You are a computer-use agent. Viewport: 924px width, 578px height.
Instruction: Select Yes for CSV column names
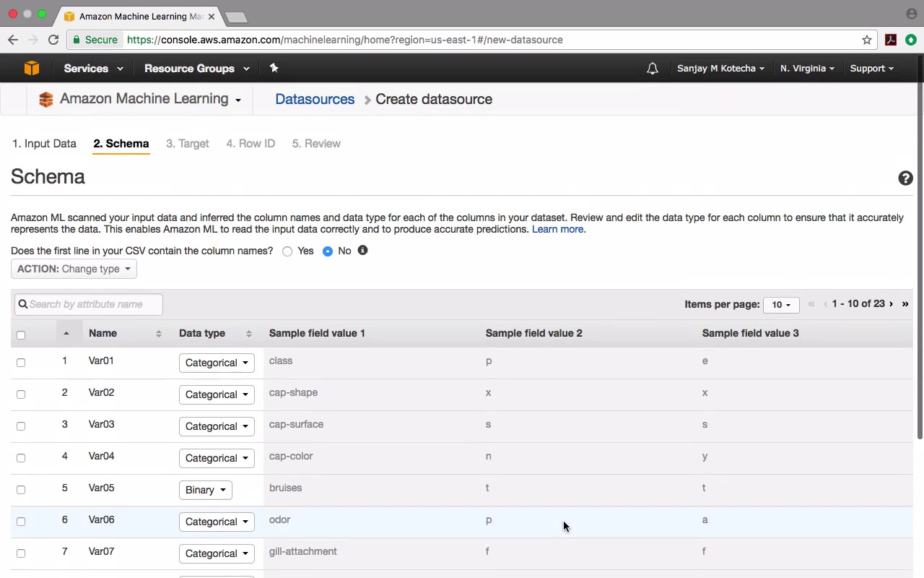(287, 251)
